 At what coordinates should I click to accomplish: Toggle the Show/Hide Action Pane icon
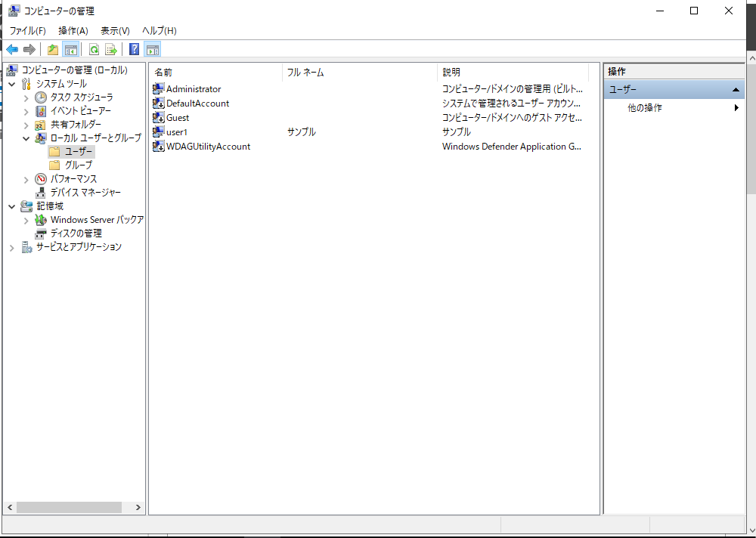[153, 49]
